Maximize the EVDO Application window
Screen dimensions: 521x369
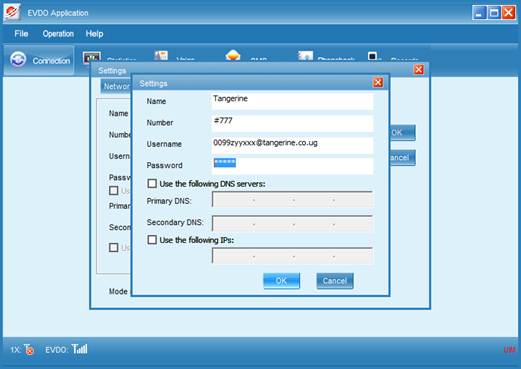(x=494, y=13)
